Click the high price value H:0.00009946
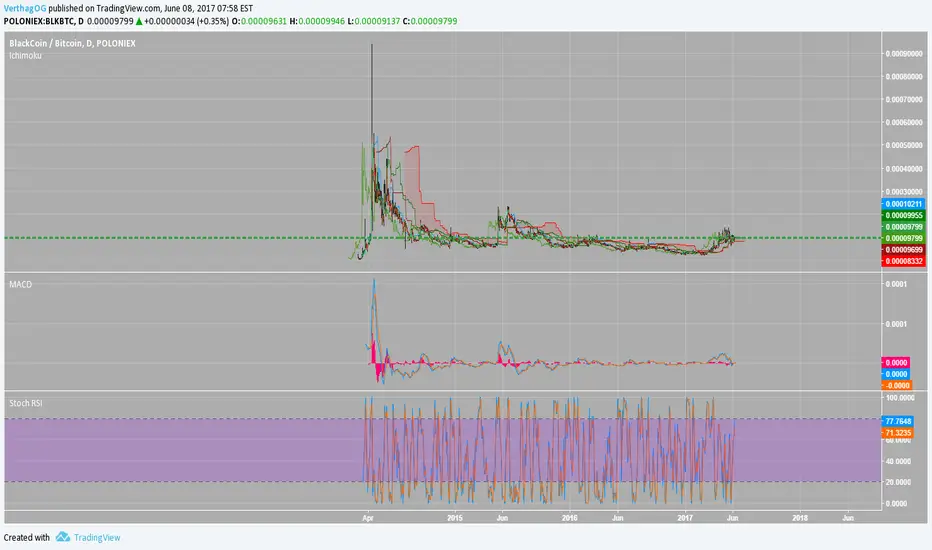 (317, 21)
